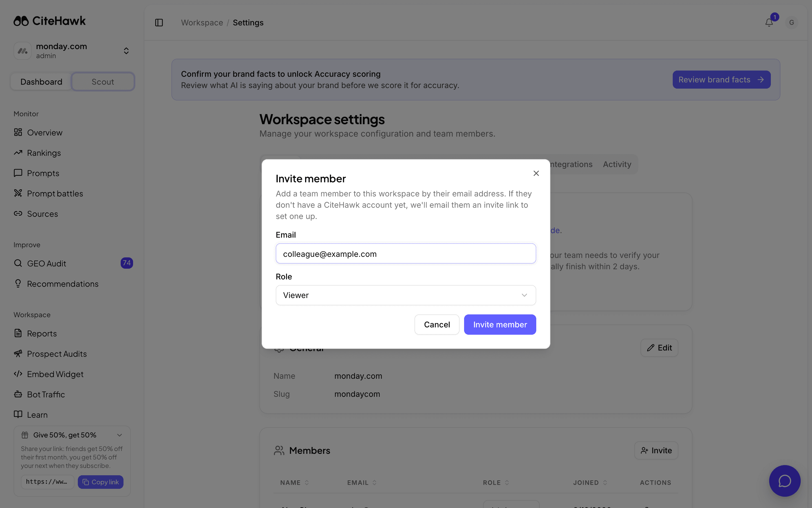Sort members by Joined column

(590, 483)
